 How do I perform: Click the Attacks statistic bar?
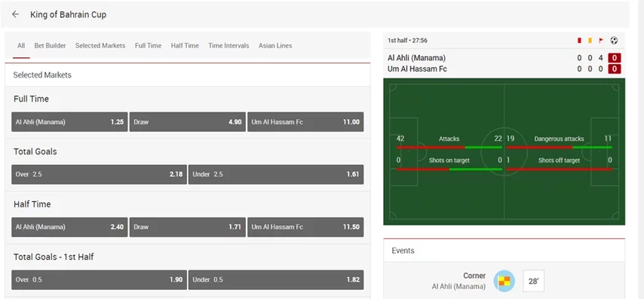coord(449,147)
